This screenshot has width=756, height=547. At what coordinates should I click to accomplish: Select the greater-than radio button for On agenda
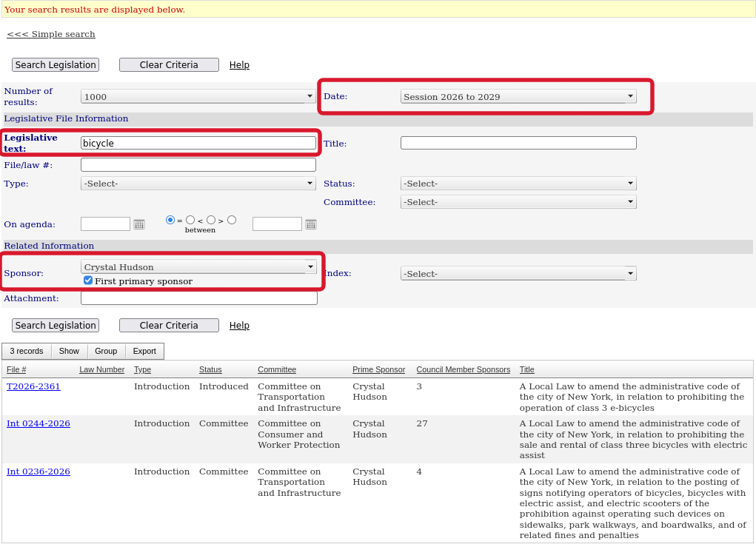point(211,220)
